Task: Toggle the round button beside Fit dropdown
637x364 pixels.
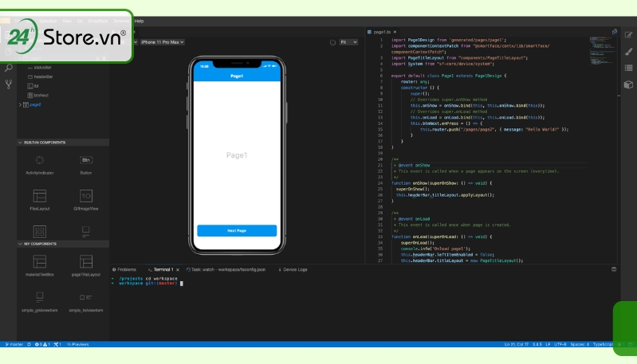Action: click(x=332, y=42)
